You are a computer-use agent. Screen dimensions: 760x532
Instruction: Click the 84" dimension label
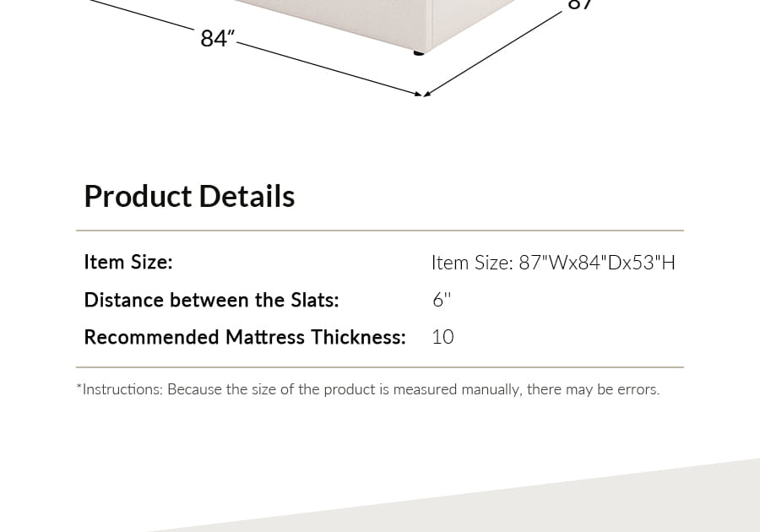click(x=217, y=38)
